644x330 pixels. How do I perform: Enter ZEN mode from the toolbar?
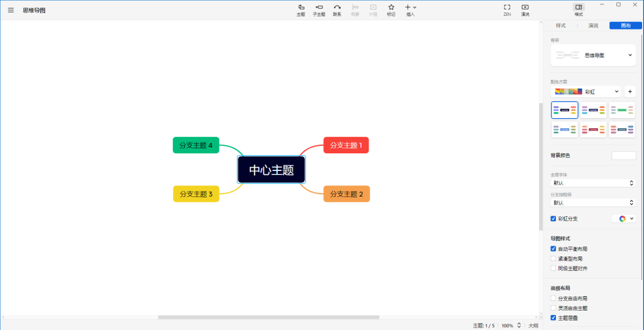click(507, 9)
